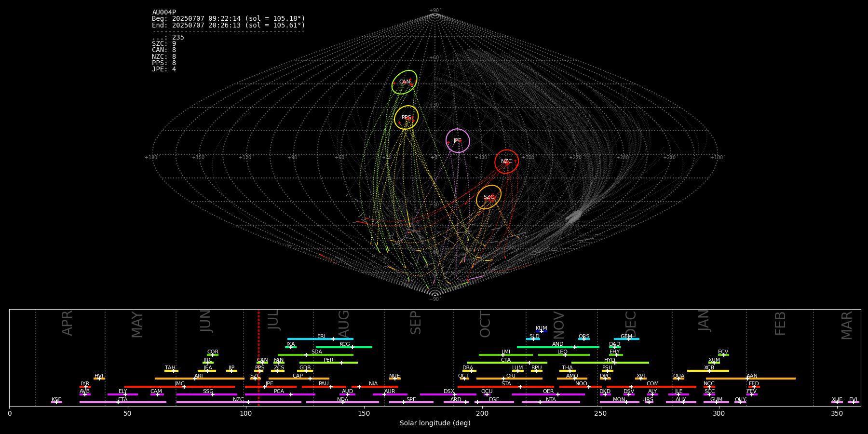Click the XCB shower bar in timeline
This screenshot has width=868, height=434.
pyautogui.click(x=708, y=371)
